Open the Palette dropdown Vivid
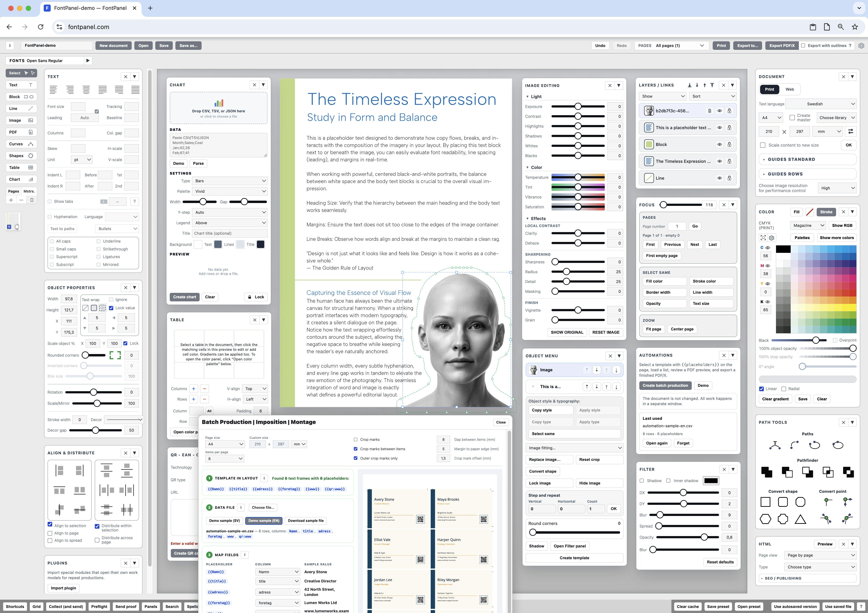The width and height of the screenshot is (868, 613). [230, 191]
